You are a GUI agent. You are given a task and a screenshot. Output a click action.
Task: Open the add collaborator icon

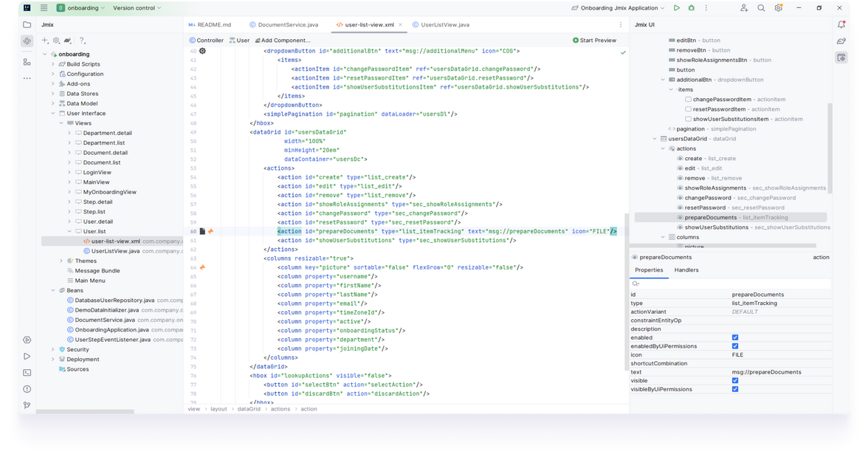tap(744, 8)
